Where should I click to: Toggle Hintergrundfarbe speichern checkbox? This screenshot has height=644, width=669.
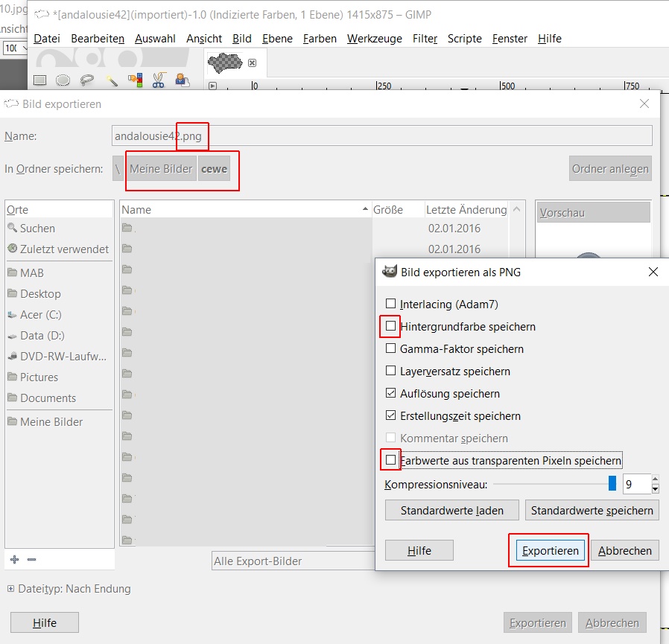point(390,326)
